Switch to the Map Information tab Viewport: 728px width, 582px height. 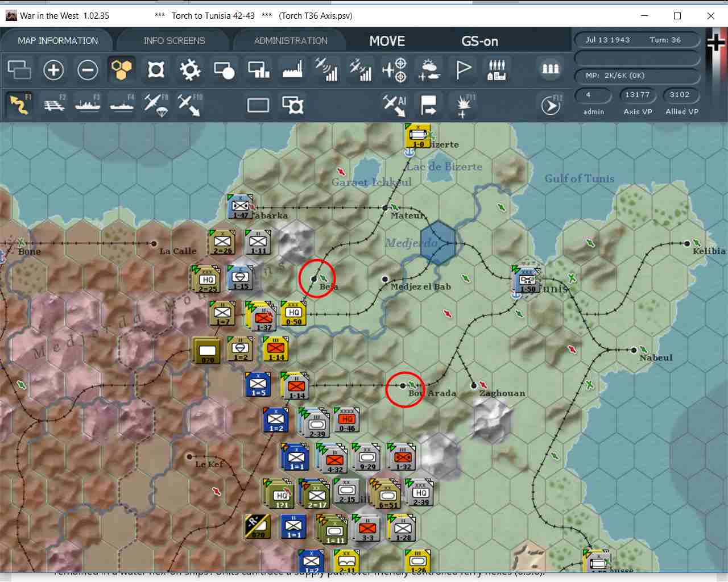coord(58,41)
